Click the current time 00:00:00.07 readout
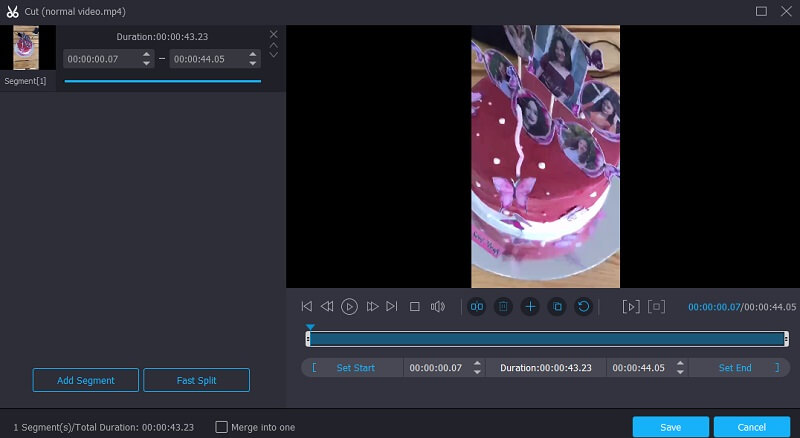Image resolution: width=800 pixels, height=438 pixels. pyautogui.click(x=714, y=307)
